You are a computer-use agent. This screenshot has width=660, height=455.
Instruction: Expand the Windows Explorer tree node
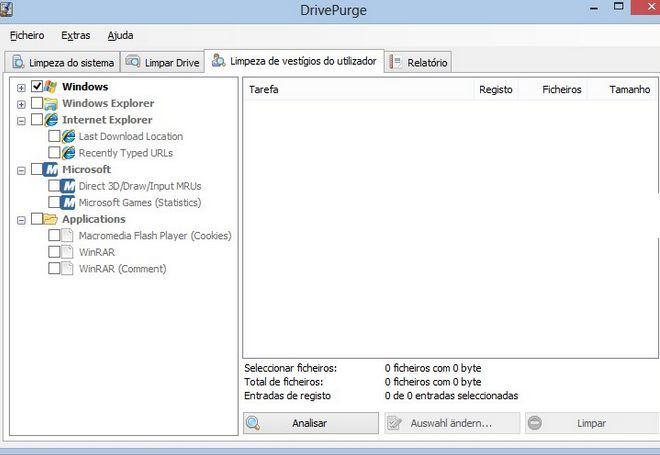[x=21, y=104]
